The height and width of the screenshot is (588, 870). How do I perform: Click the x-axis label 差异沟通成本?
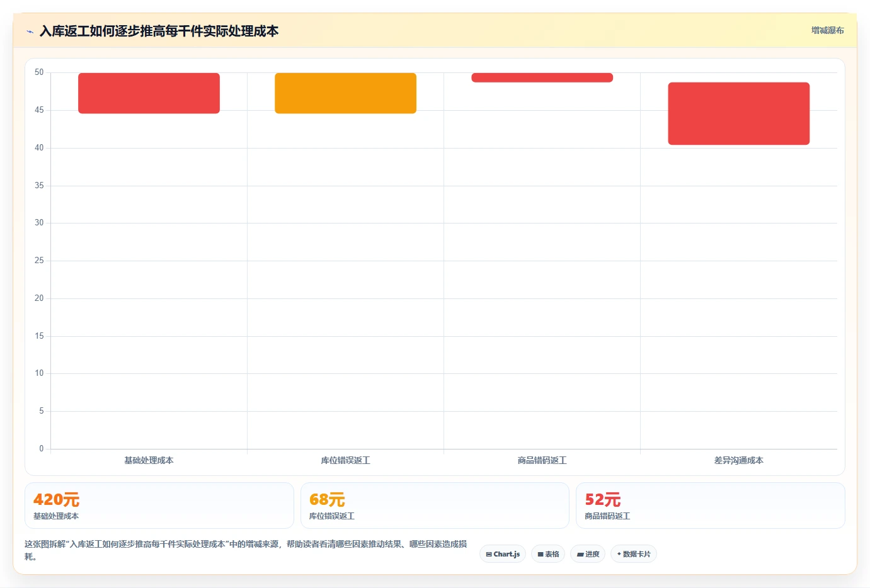738,460
